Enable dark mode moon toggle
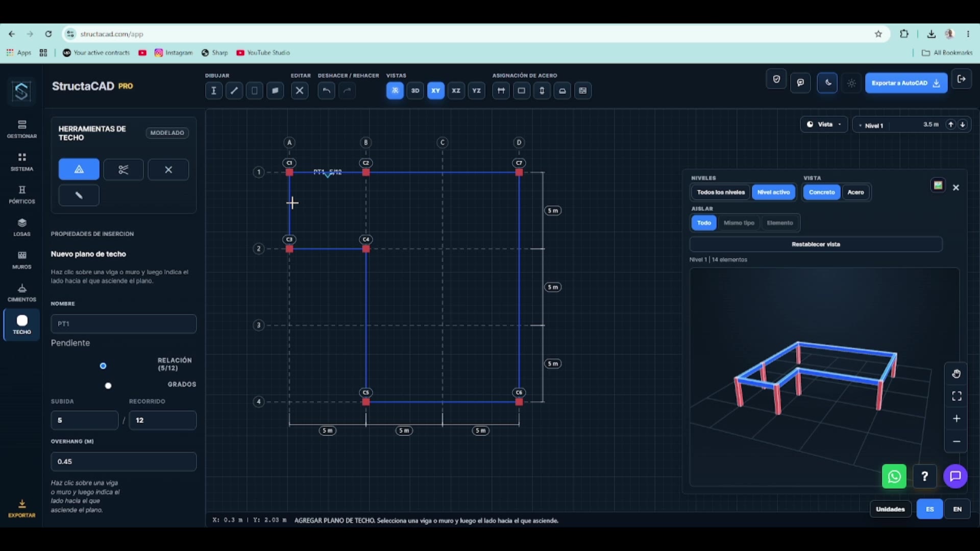Image resolution: width=980 pixels, height=551 pixels. click(x=827, y=83)
